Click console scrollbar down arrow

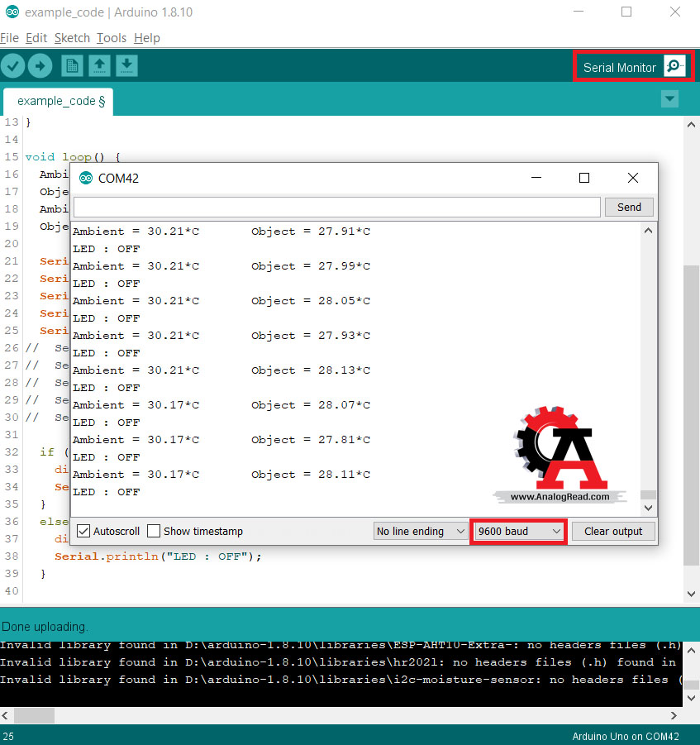coord(692,698)
